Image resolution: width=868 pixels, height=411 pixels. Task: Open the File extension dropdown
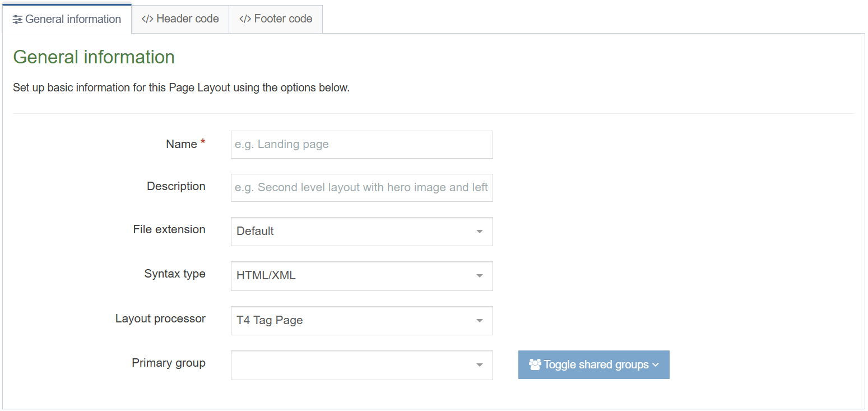click(x=361, y=232)
